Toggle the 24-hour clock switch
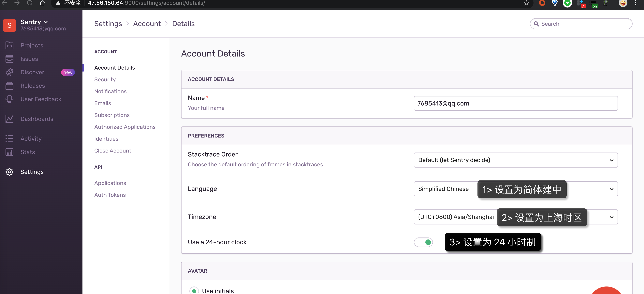This screenshot has width=644, height=294. click(423, 242)
